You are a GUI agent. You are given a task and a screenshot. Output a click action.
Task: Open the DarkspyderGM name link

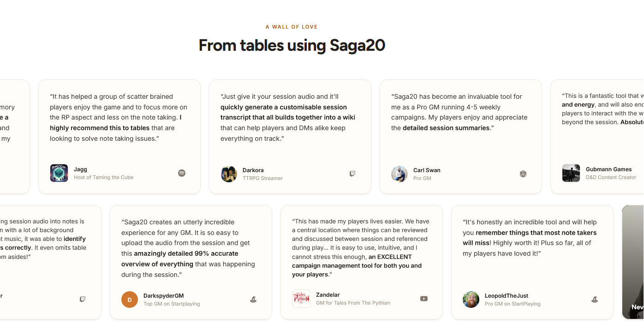point(164,295)
